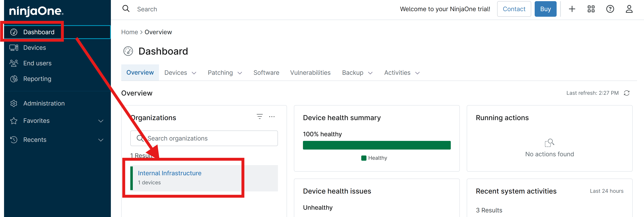This screenshot has width=644, height=217.
Task: Open the help question mark icon
Action: [x=610, y=9]
